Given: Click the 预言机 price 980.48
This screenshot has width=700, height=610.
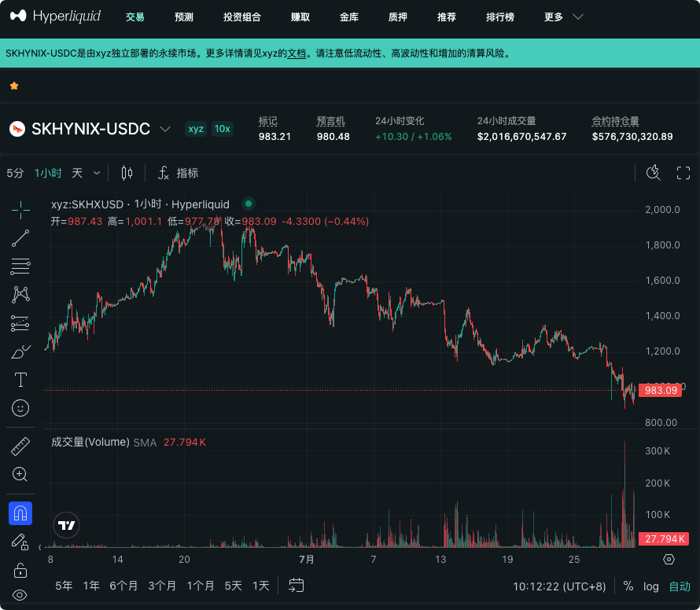Looking at the screenshot, I should coord(333,137).
